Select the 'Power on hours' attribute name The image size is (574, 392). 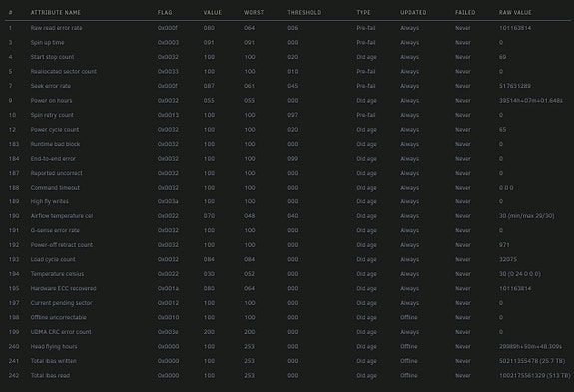tap(51, 100)
